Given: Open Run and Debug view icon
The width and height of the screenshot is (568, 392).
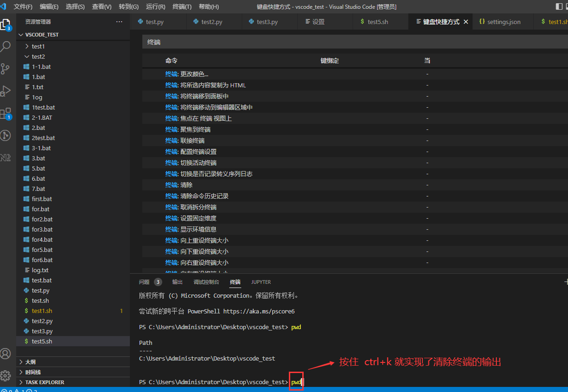Looking at the screenshot, I should [5, 91].
